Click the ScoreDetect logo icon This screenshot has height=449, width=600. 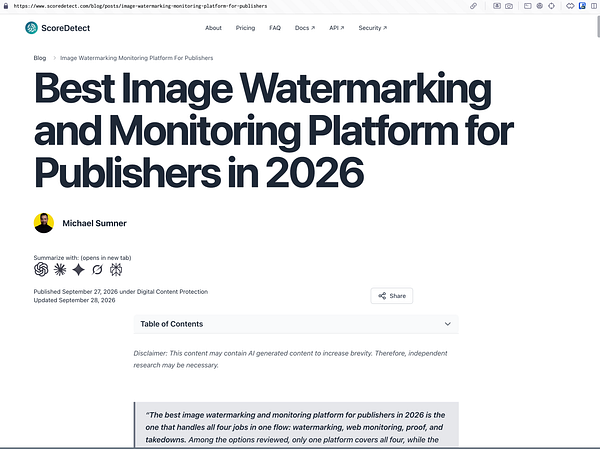pyautogui.click(x=31, y=28)
